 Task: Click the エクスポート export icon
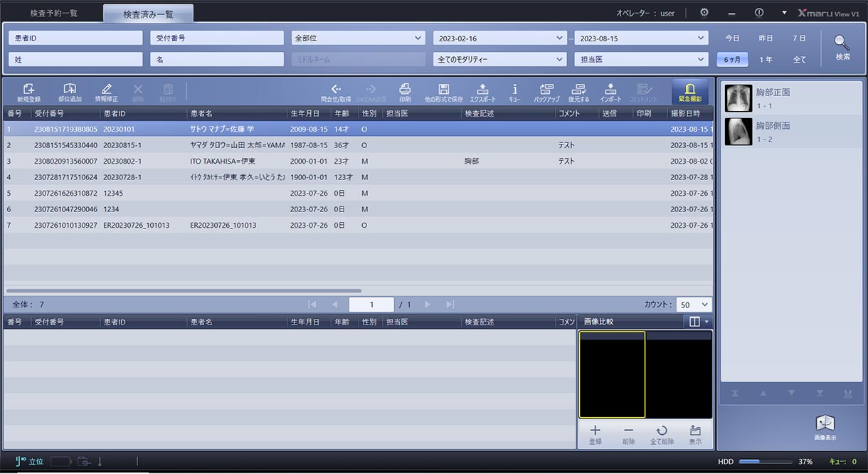coord(482,92)
